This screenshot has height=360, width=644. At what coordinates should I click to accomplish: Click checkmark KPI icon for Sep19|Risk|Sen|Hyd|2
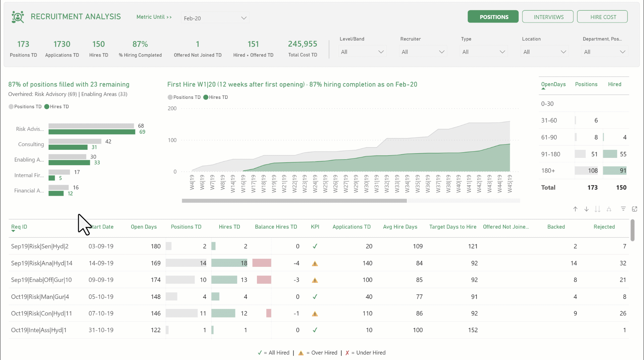click(x=315, y=246)
